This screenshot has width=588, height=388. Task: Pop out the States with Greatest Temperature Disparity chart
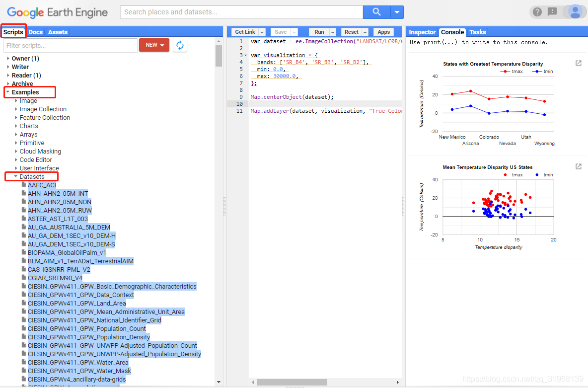point(579,63)
